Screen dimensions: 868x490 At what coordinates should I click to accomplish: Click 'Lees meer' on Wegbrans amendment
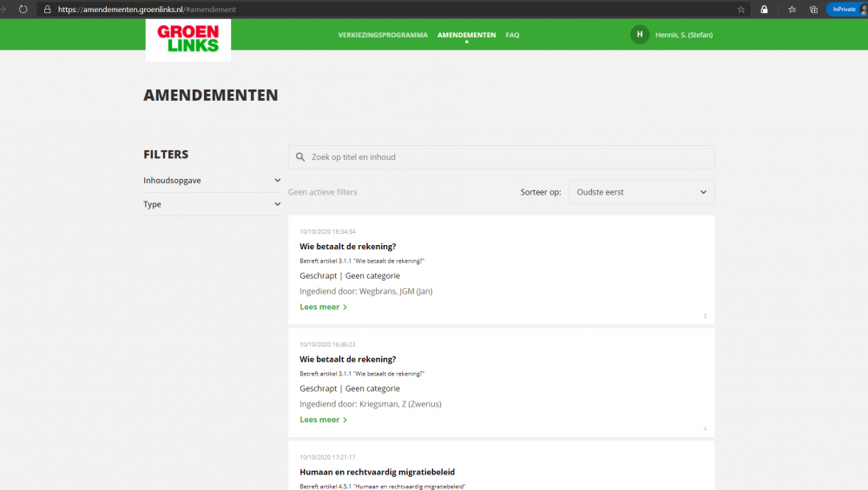click(x=323, y=307)
